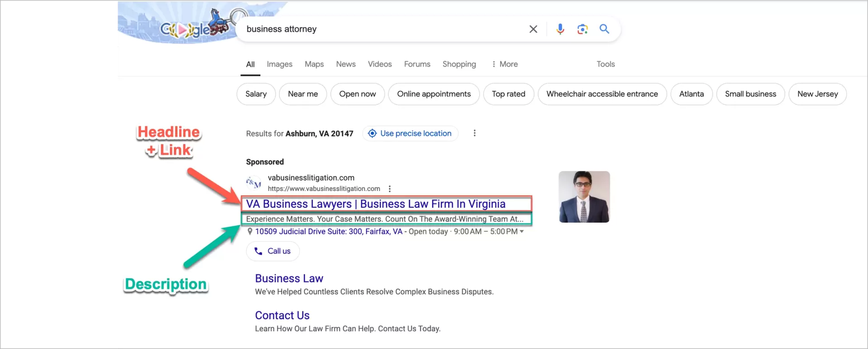Click the blue magnifier search icon
The width and height of the screenshot is (868, 349).
pyautogui.click(x=604, y=29)
